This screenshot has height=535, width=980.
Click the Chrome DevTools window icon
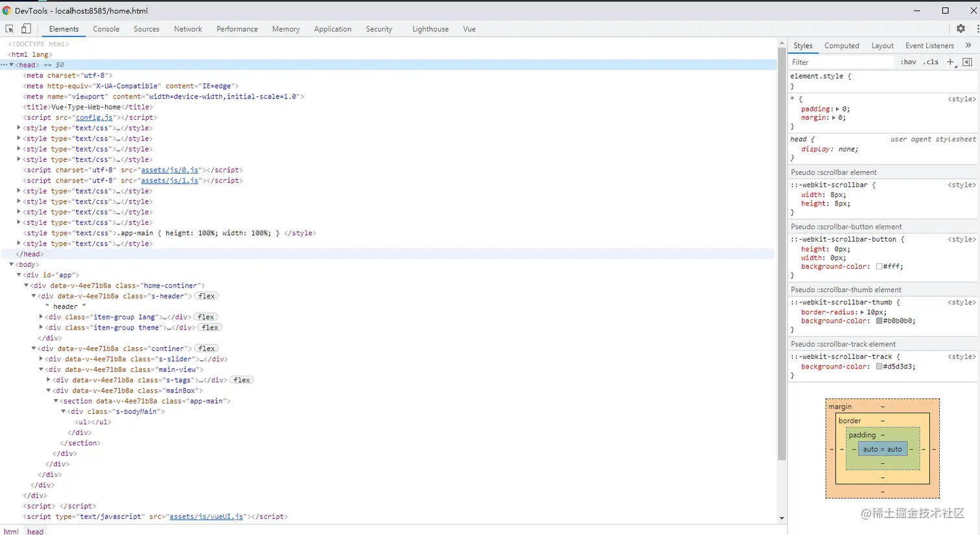[6, 10]
